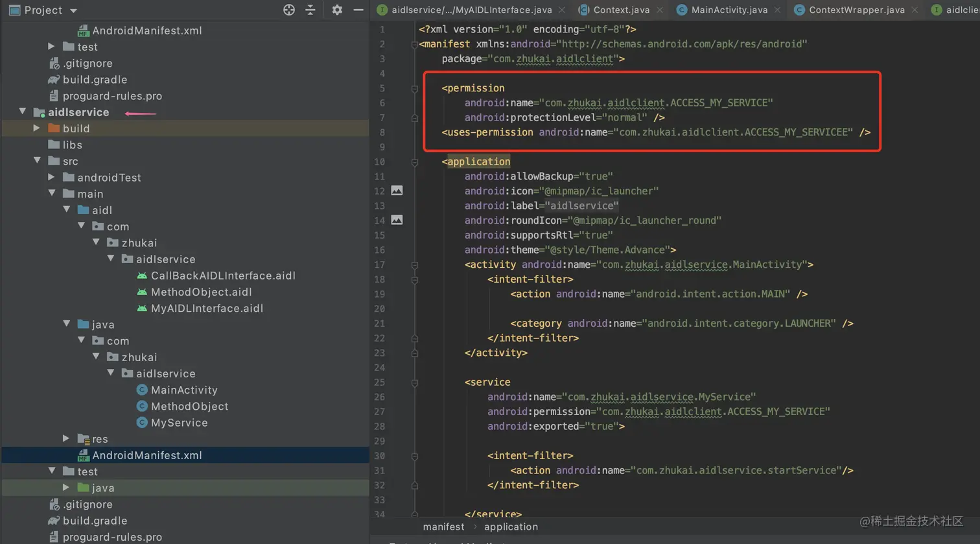Open MyService class in tree
Image resolution: width=980 pixels, height=544 pixels.
click(x=179, y=422)
